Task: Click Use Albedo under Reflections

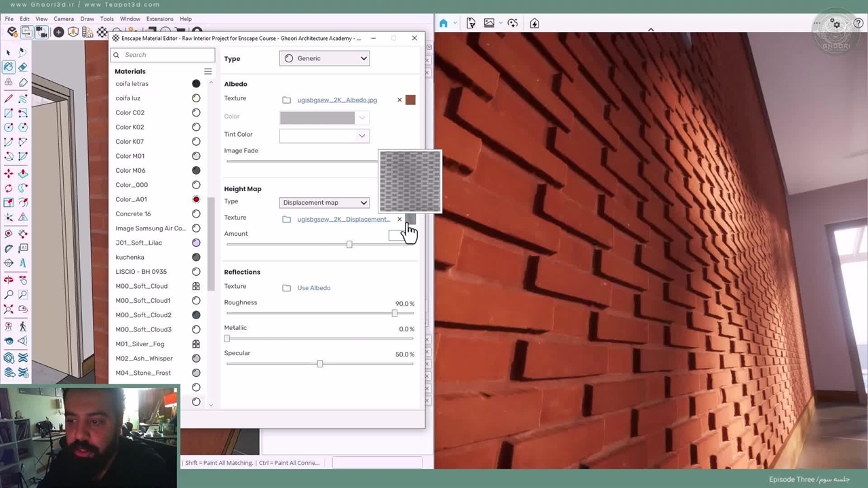Action: coord(313,288)
